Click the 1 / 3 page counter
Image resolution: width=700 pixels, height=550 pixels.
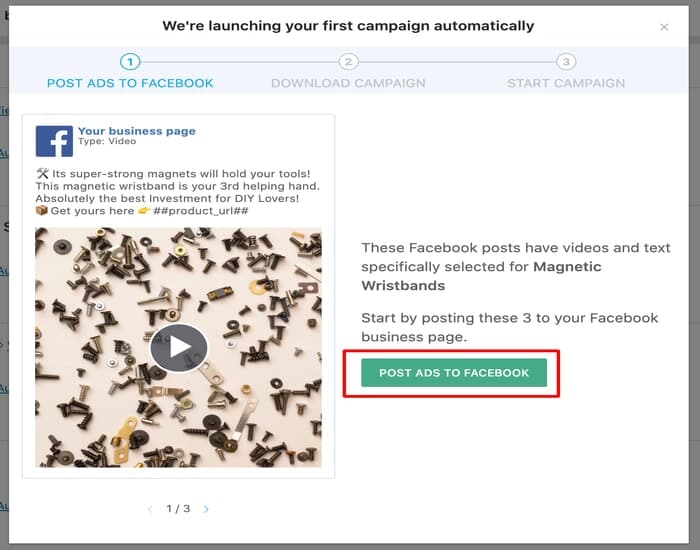178,508
